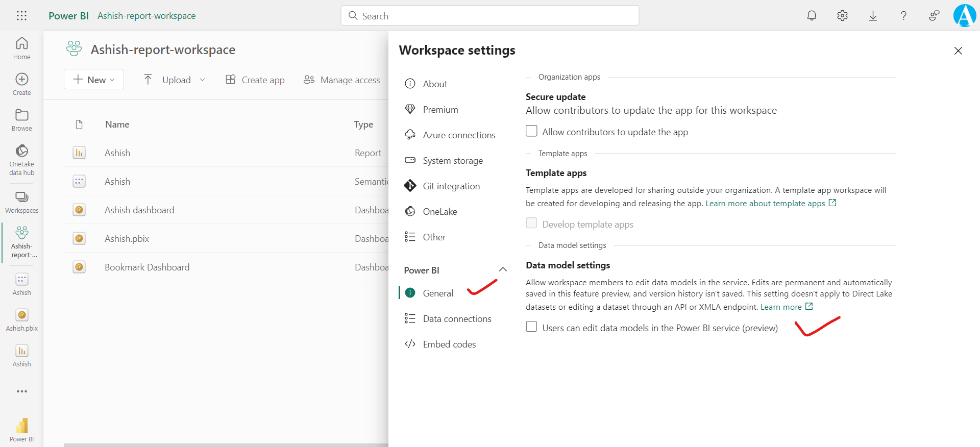The image size is (980, 447).
Task: Check Users can edit data models checkbox
Action: pos(531,327)
